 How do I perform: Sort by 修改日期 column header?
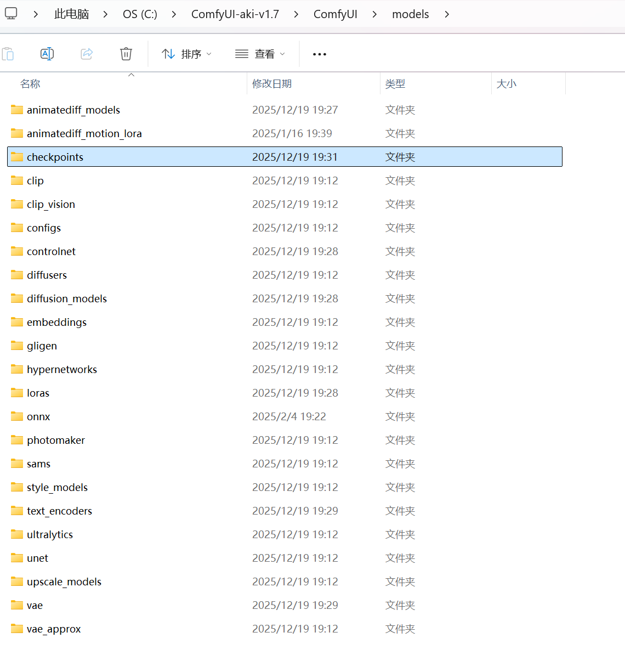pos(272,84)
